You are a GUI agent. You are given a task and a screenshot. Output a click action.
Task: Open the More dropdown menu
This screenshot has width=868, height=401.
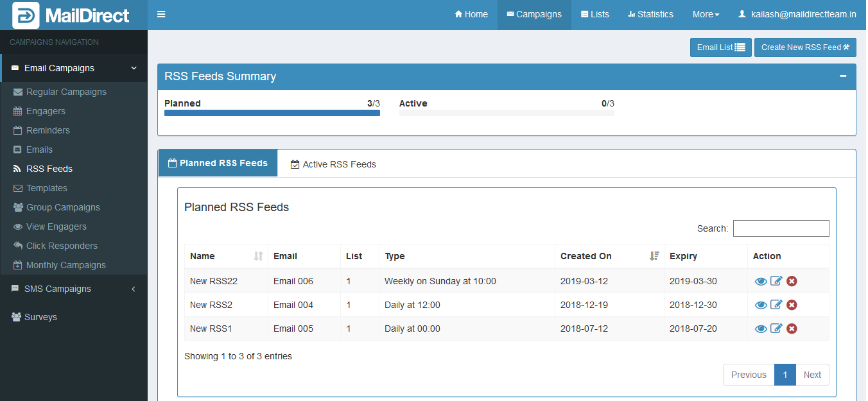(706, 14)
